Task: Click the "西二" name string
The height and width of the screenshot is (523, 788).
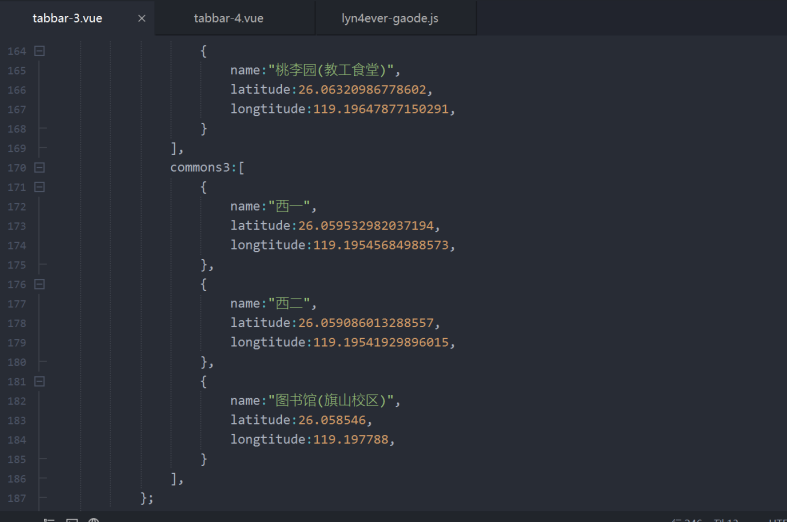Action: [x=291, y=304]
